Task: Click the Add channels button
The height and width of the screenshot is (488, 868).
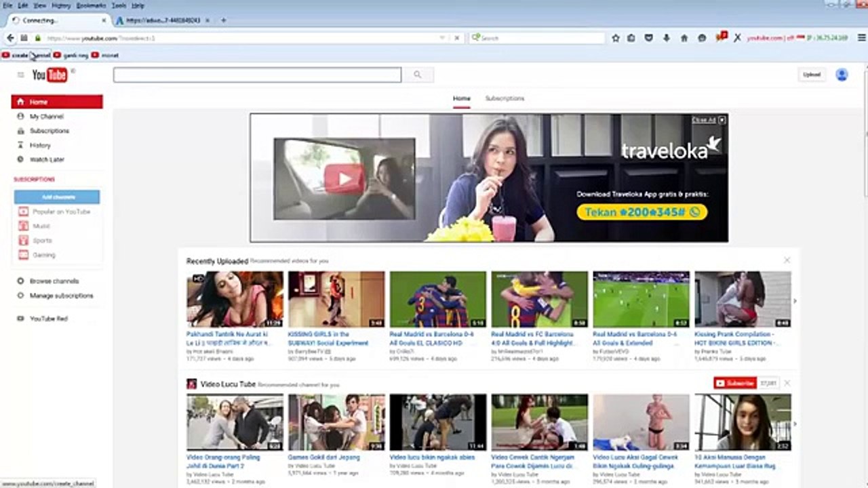Action: coord(57,197)
